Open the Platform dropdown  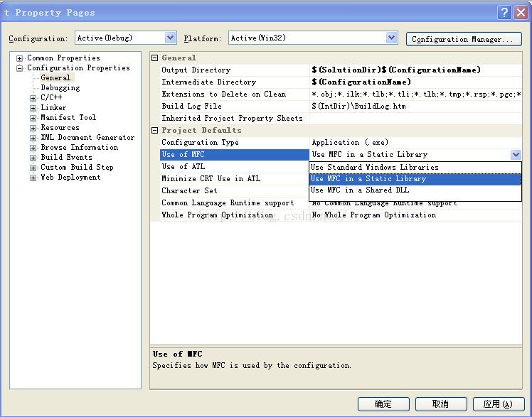[x=391, y=38]
